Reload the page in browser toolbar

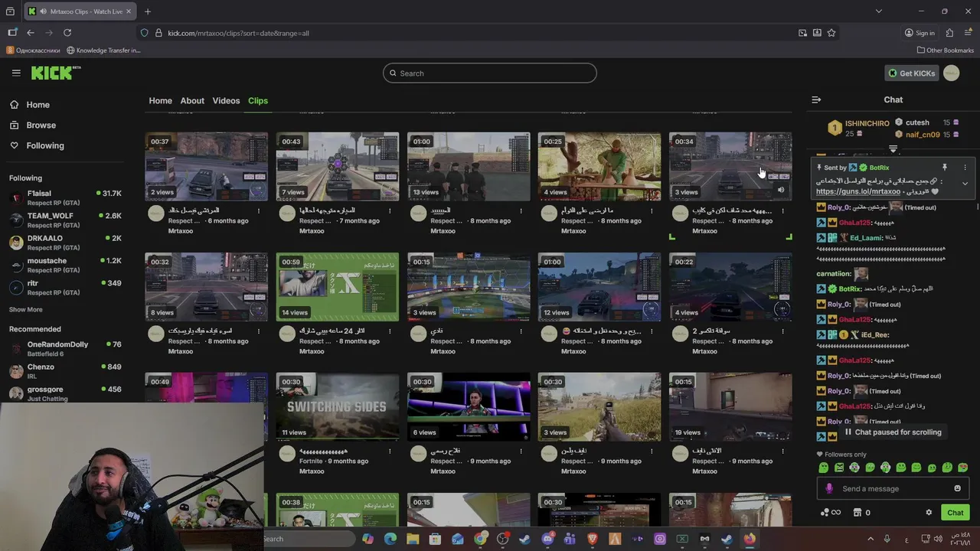tap(67, 33)
